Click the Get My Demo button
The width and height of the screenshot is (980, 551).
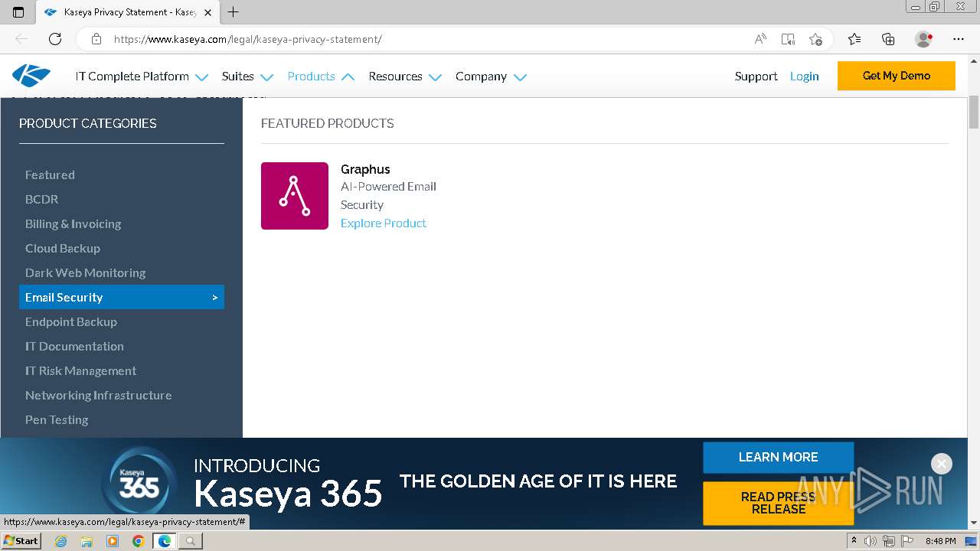[897, 76]
